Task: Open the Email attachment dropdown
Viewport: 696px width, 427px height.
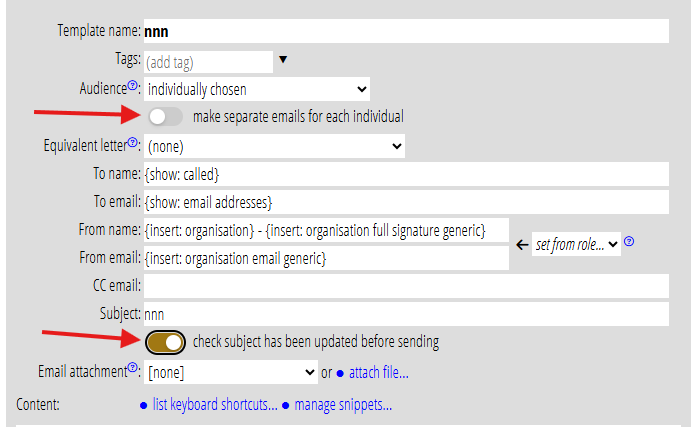Action: tap(230, 373)
